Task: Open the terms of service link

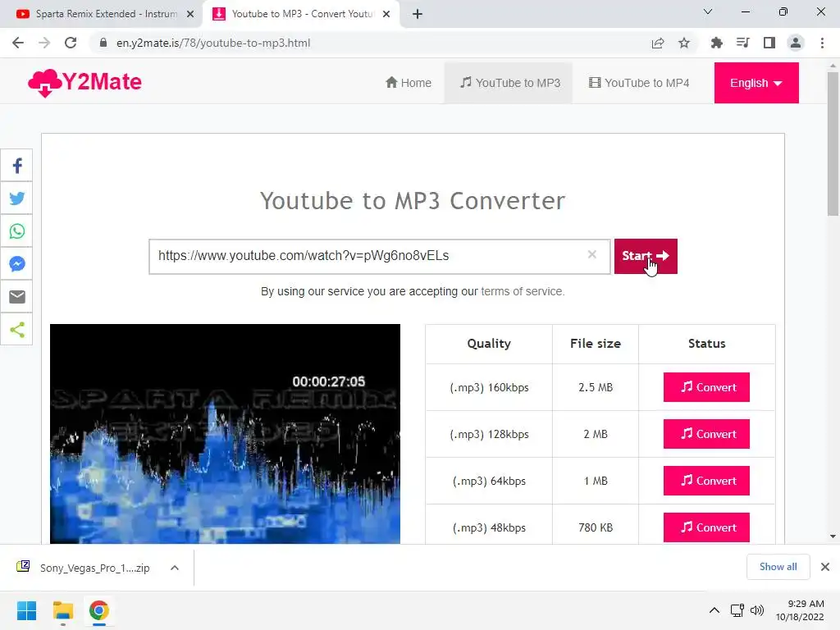Action: point(522,291)
